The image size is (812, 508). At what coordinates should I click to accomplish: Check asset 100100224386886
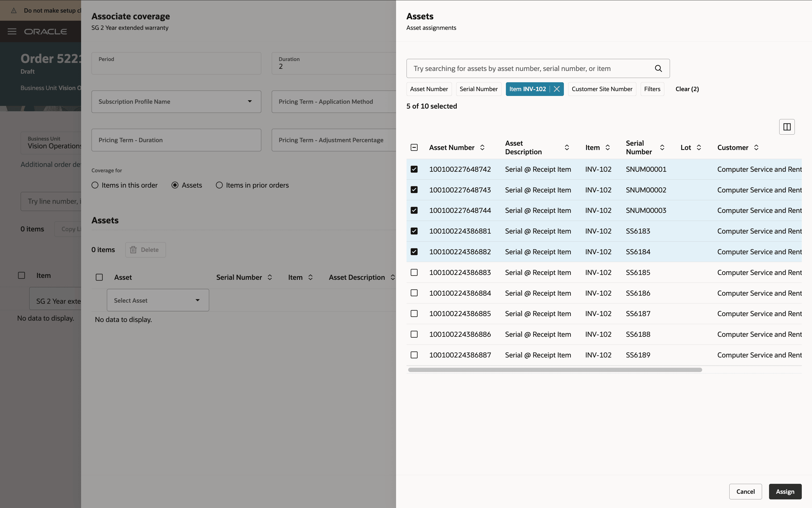click(x=414, y=334)
